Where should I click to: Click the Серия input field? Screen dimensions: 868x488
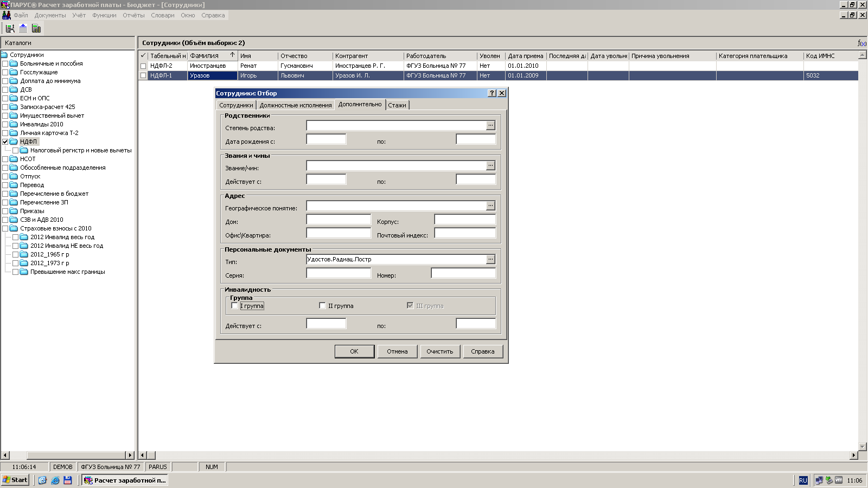pyautogui.click(x=339, y=273)
